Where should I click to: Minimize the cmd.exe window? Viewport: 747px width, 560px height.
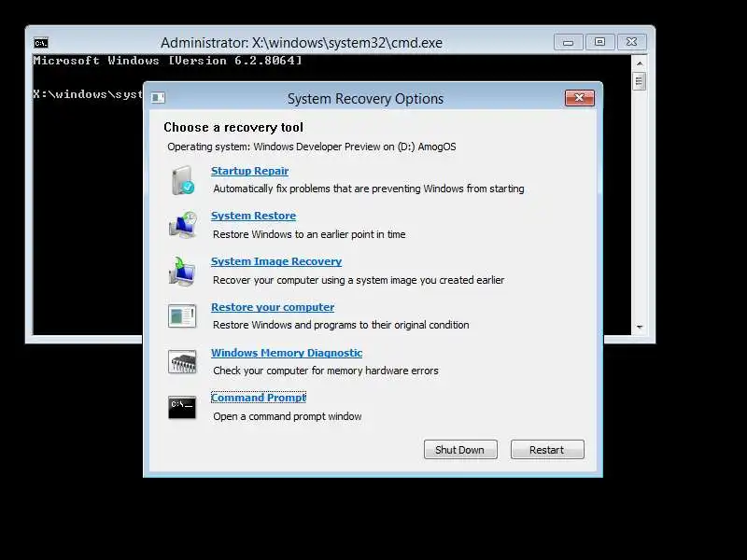point(569,42)
